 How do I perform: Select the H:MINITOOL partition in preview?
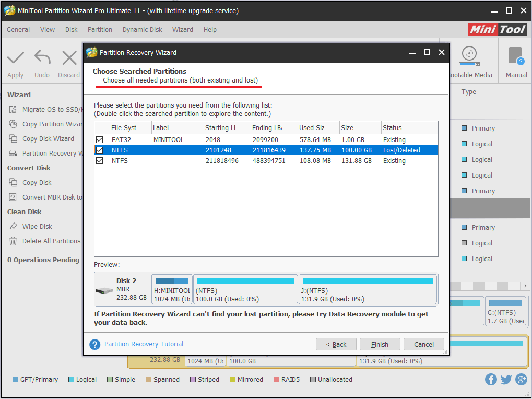pyautogui.click(x=172, y=289)
